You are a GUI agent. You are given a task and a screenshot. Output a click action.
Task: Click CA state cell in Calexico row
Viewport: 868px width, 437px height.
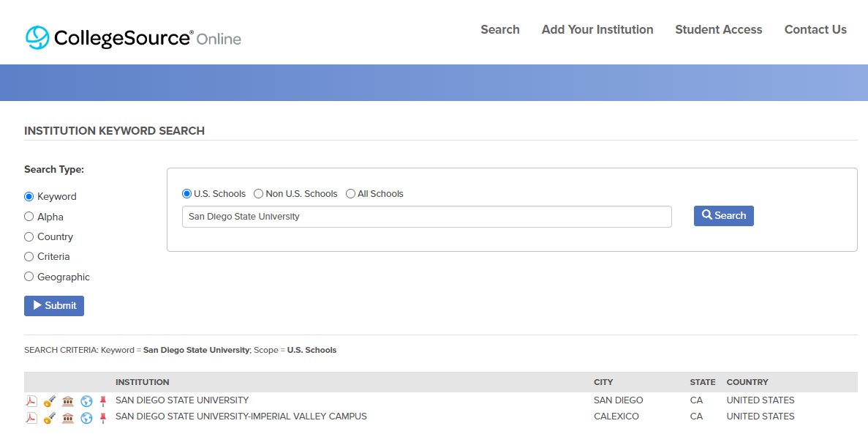tap(696, 416)
